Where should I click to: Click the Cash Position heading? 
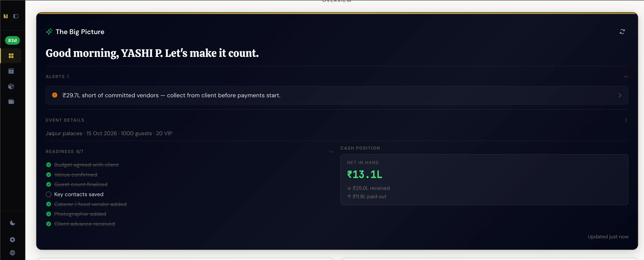coord(360,148)
